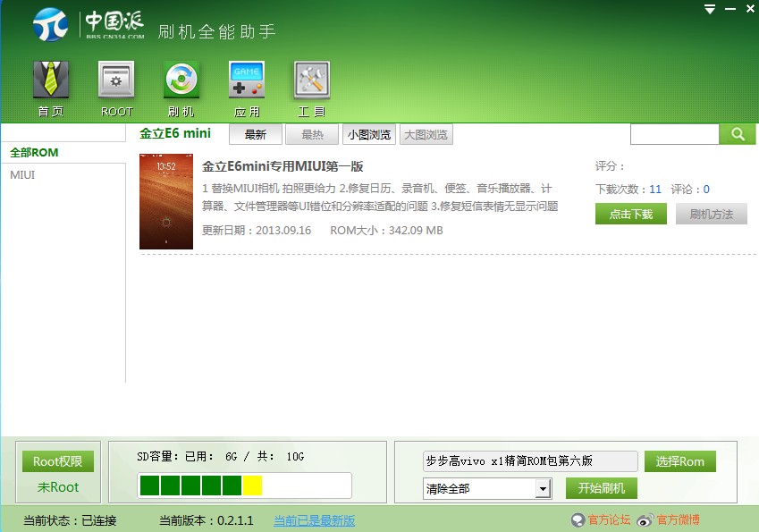Open the 首页 home icon
The height and width of the screenshot is (532, 759).
tap(51, 80)
